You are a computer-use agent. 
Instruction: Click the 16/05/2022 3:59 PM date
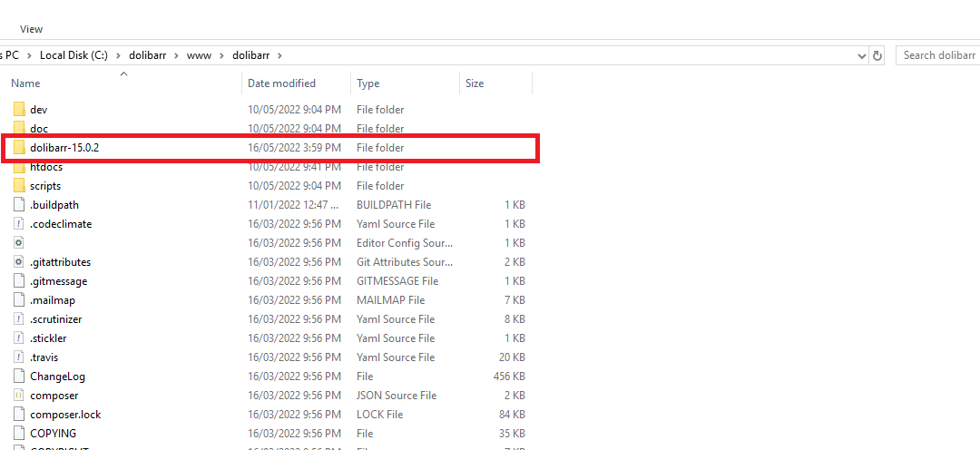294,148
